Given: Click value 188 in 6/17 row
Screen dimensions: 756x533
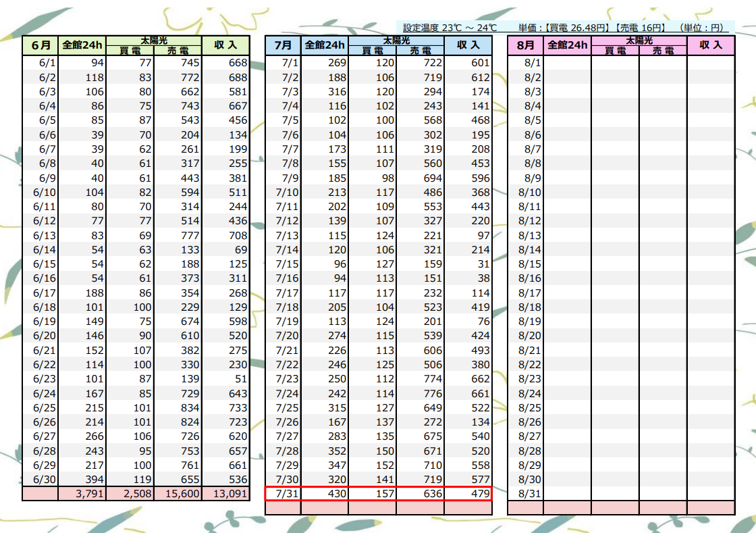Looking at the screenshot, I should [82, 293].
